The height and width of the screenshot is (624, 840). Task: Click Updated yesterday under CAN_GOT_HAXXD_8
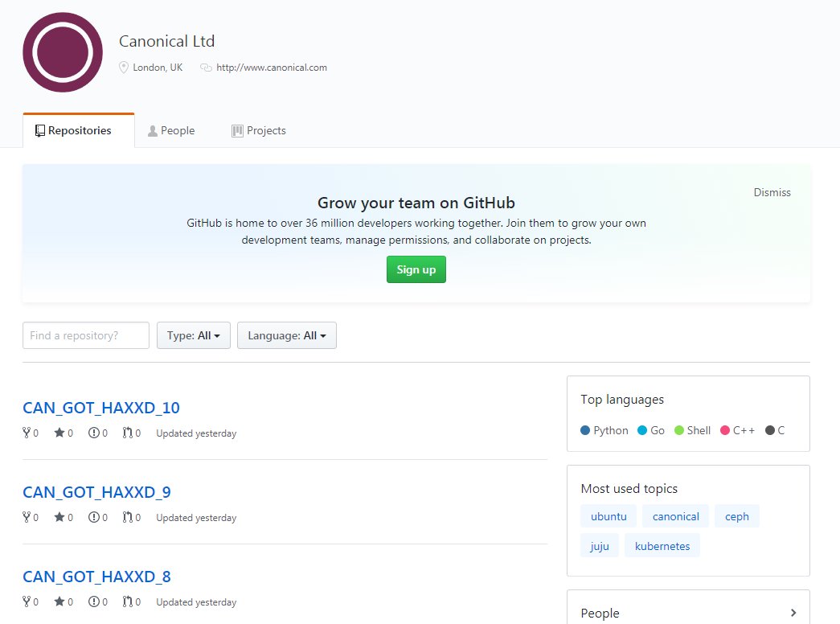(x=196, y=602)
